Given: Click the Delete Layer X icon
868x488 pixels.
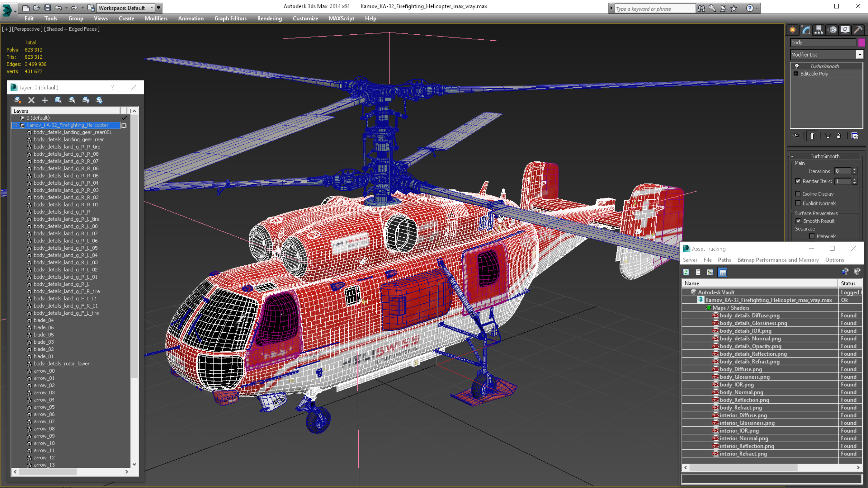Looking at the screenshot, I should [x=31, y=100].
